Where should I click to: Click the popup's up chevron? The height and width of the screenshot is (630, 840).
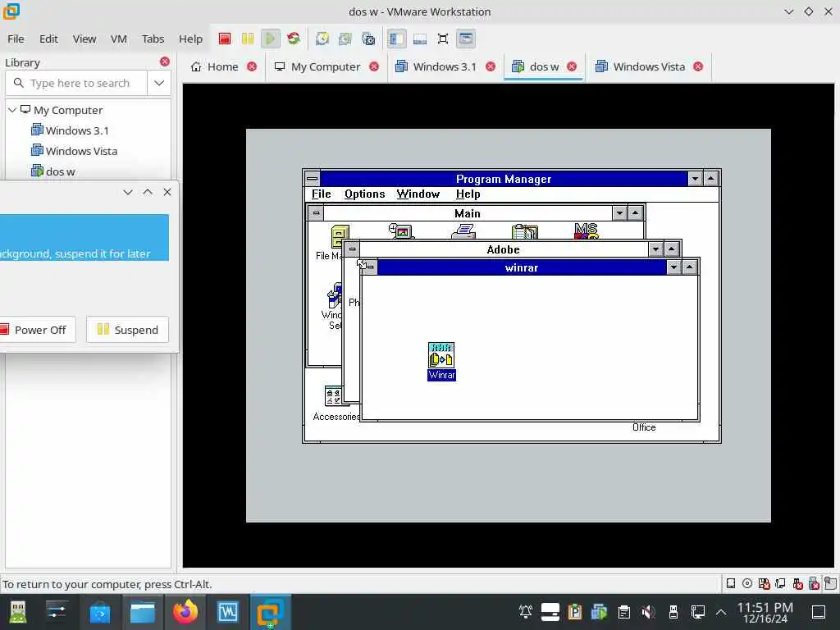pos(148,192)
